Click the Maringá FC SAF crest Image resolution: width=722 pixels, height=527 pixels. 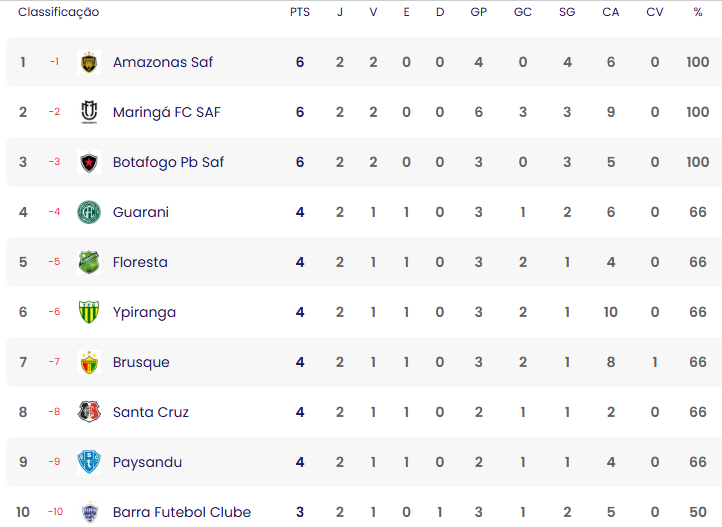click(89, 112)
